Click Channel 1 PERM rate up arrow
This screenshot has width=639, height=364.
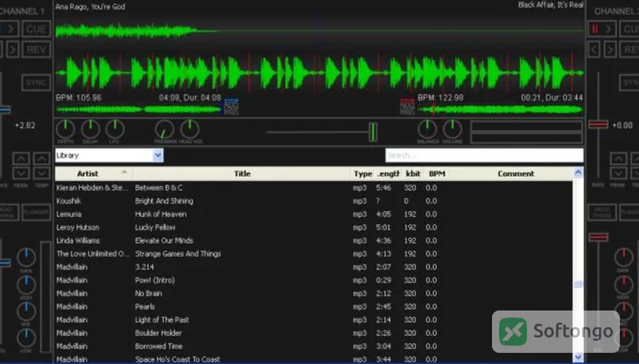[x=22, y=158]
